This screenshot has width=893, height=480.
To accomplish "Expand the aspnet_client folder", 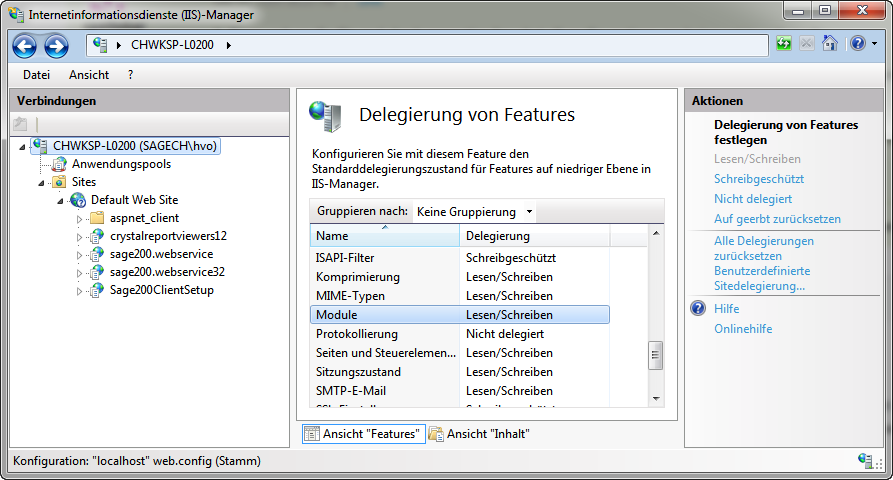I will pos(79,219).
